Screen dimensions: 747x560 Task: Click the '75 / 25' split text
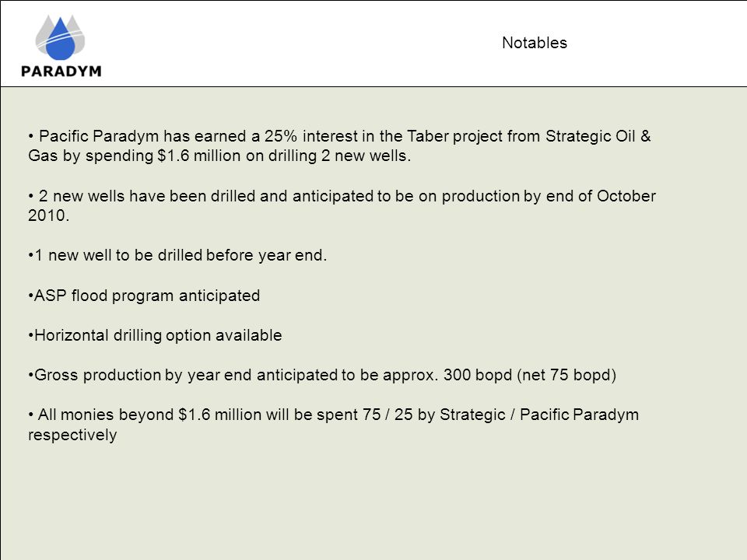click(x=388, y=415)
